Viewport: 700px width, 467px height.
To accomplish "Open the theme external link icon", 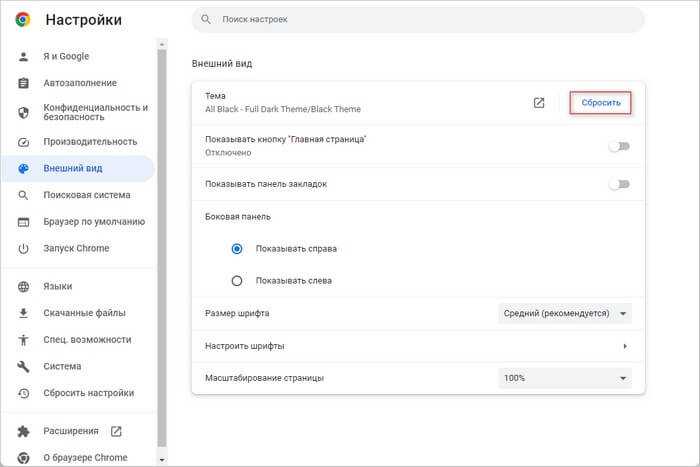I will point(539,103).
